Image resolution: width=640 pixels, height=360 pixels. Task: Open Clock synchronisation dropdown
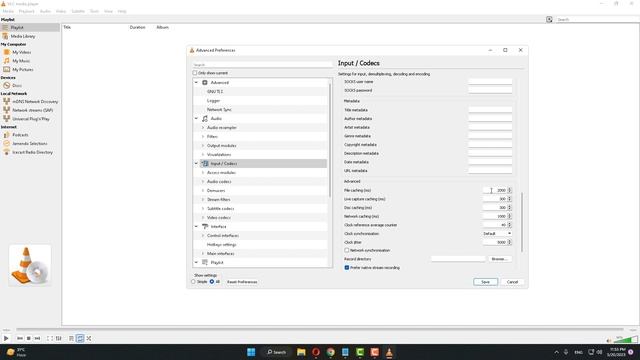[497, 233]
